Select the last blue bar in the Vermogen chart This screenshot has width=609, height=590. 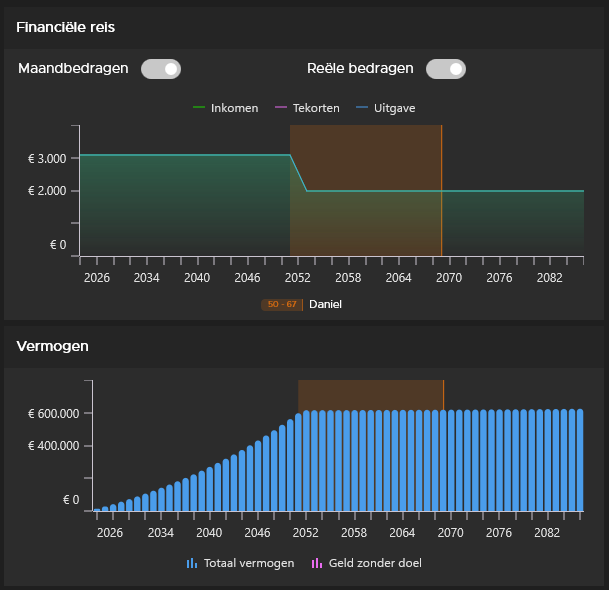pyautogui.click(x=579, y=460)
